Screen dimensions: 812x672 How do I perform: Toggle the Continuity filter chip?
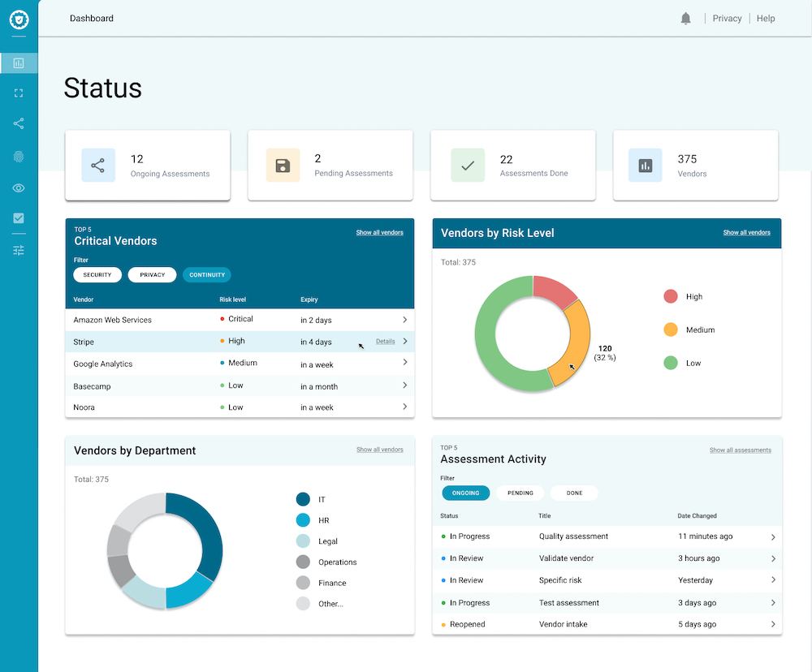pyautogui.click(x=207, y=275)
